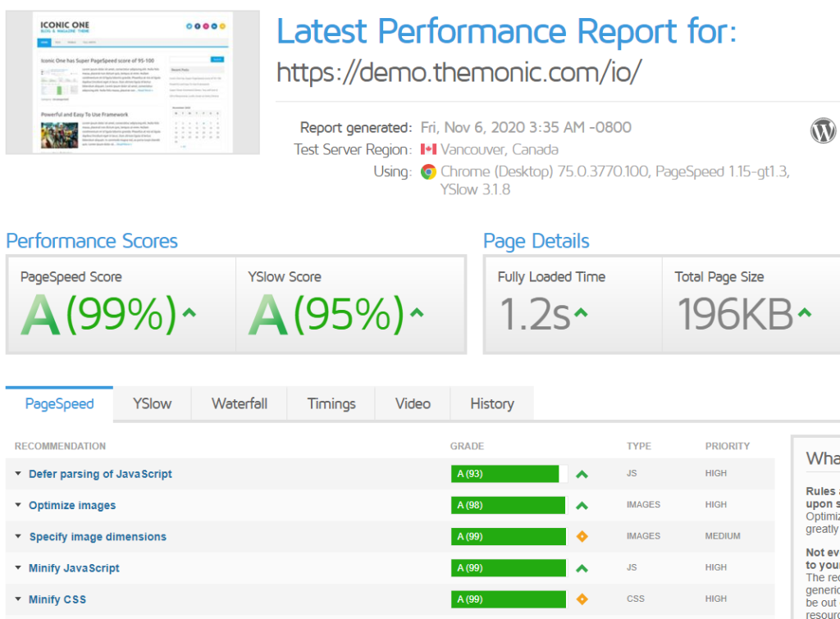Click the green arrow beside YSlow Score
This screenshot has height=619, width=840.
(x=417, y=312)
